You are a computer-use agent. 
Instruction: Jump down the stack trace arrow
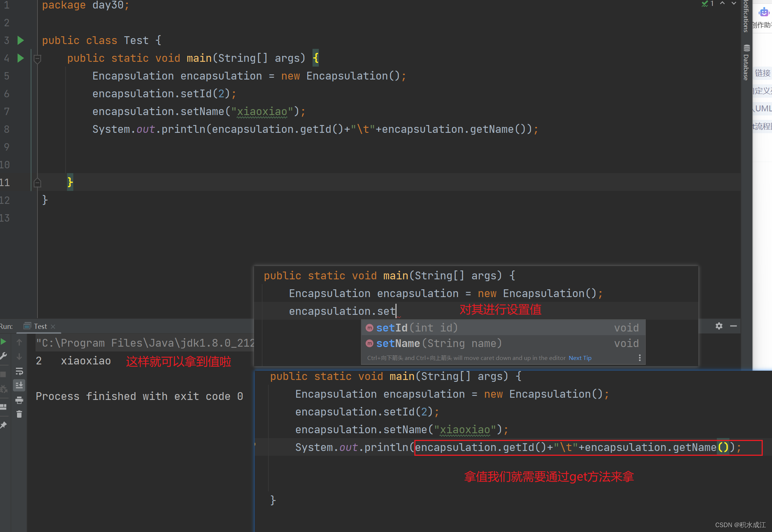[x=19, y=357]
